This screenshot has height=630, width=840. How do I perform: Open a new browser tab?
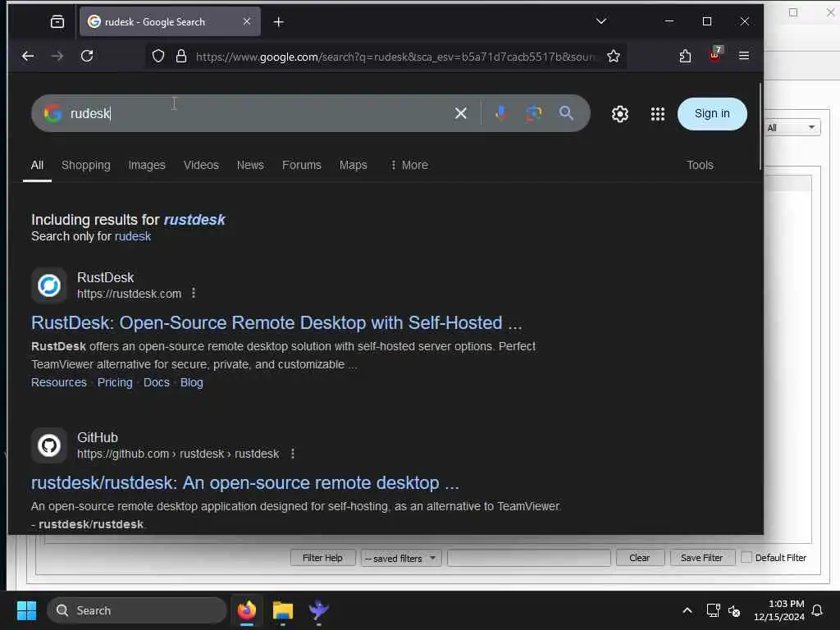[x=278, y=22]
